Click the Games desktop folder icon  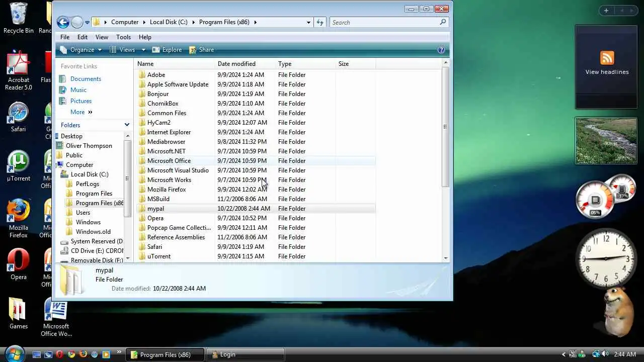tap(18, 314)
